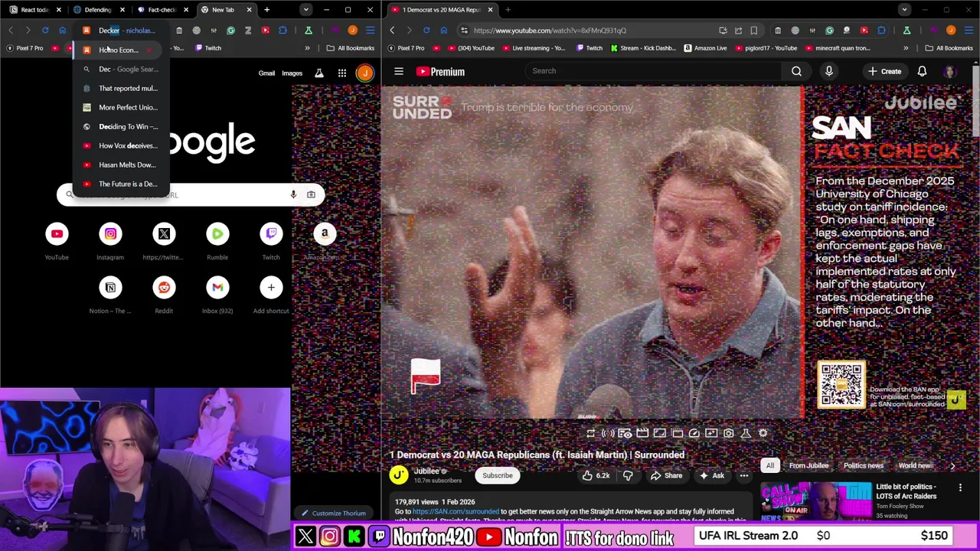This screenshot has width=980, height=551.
Task: Go to home in the left browser window
Action: 63,31
